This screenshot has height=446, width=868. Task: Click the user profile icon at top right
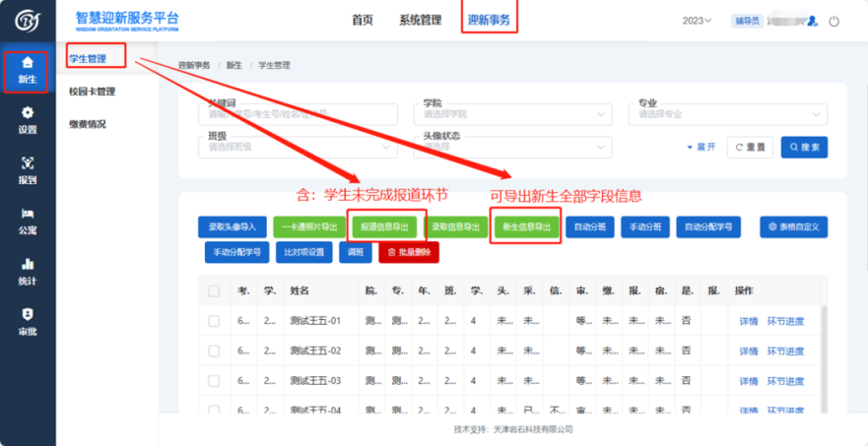click(812, 21)
